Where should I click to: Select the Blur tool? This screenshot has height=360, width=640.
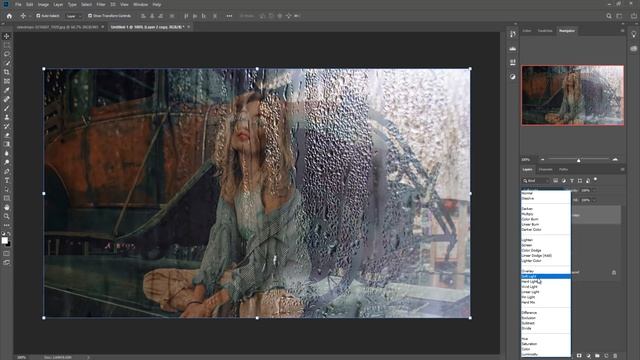point(7,153)
